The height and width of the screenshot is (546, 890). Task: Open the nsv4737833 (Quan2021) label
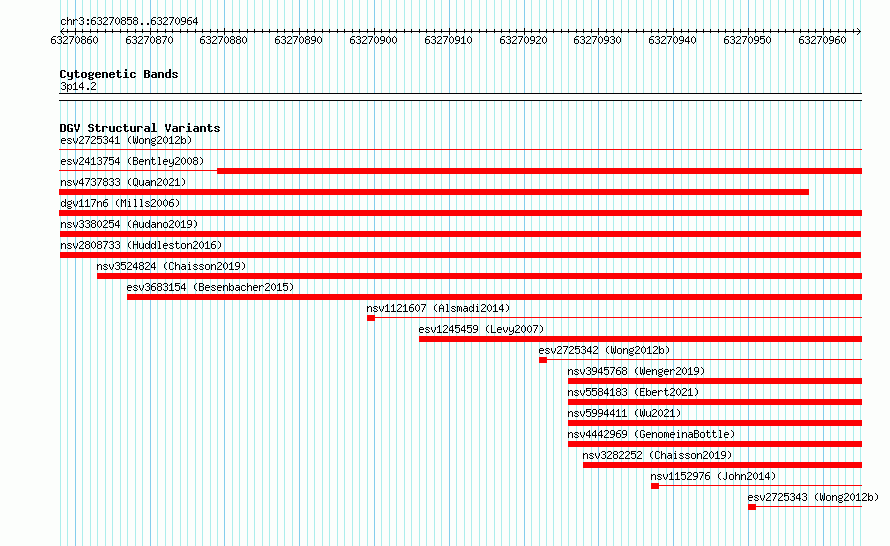tap(123, 182)
